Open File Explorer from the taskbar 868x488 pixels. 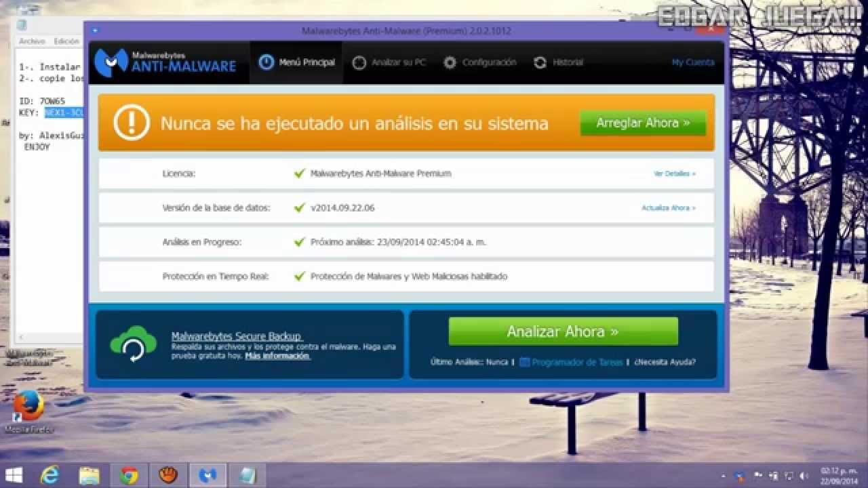(89, 475)
